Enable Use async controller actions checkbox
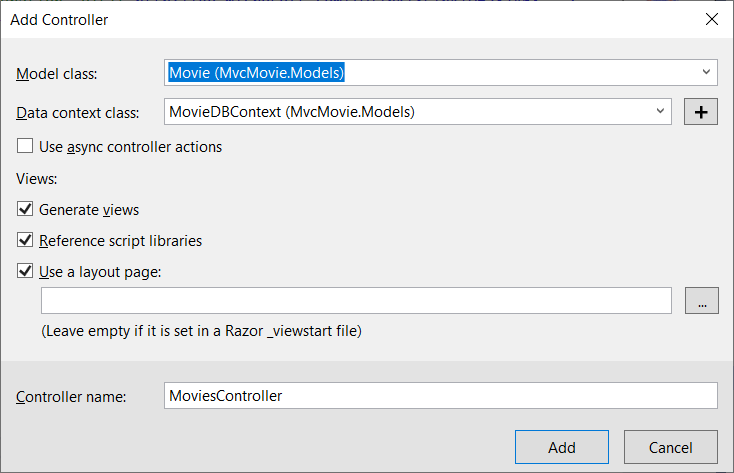This screenshot has height=473, width=734. 25,147
